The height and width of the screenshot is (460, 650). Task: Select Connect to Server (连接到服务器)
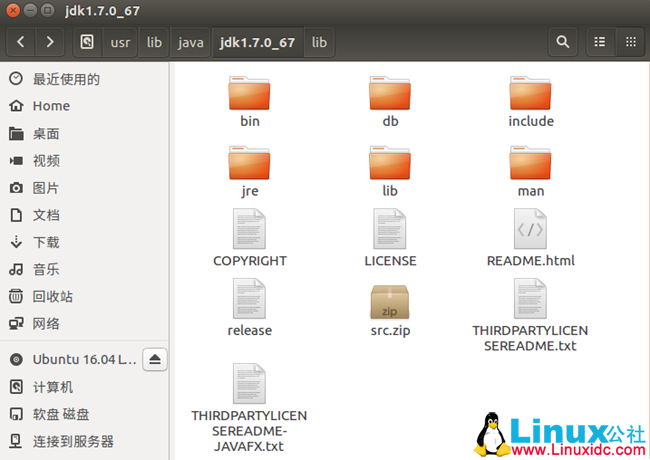pos(85,441)
